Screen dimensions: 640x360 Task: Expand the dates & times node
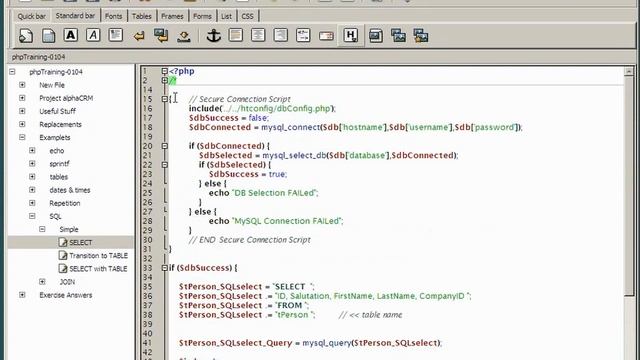pos(32,190)
